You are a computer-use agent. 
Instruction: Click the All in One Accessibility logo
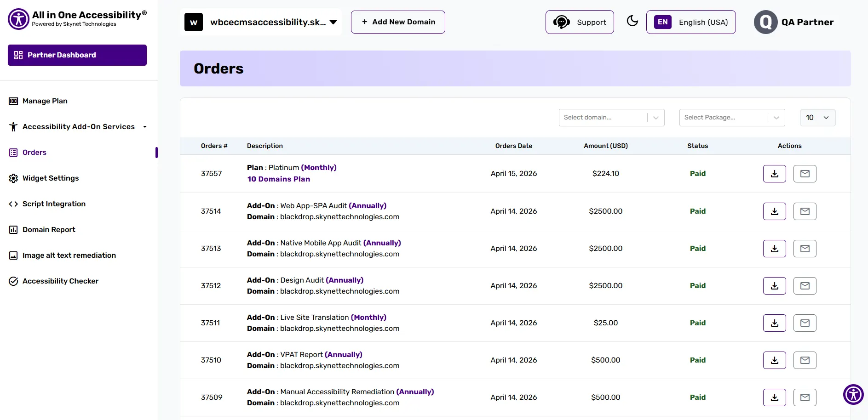coord(77,19)
